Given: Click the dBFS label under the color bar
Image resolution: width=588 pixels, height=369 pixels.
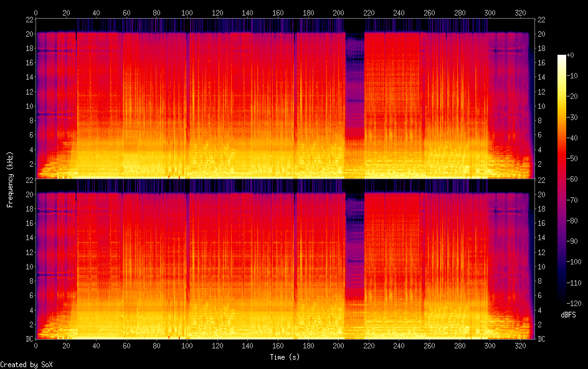Looking at the screenshot, I should click(x=567, y=315).
